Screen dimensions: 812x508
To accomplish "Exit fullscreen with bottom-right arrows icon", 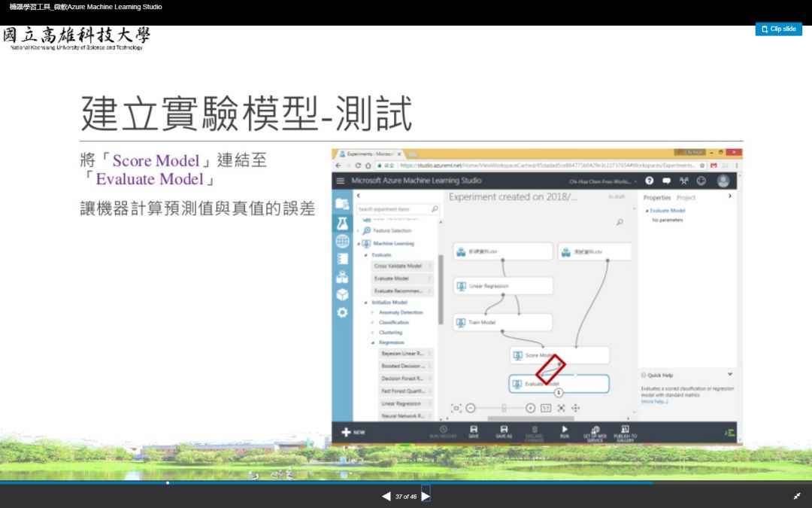I will (797, 496).
